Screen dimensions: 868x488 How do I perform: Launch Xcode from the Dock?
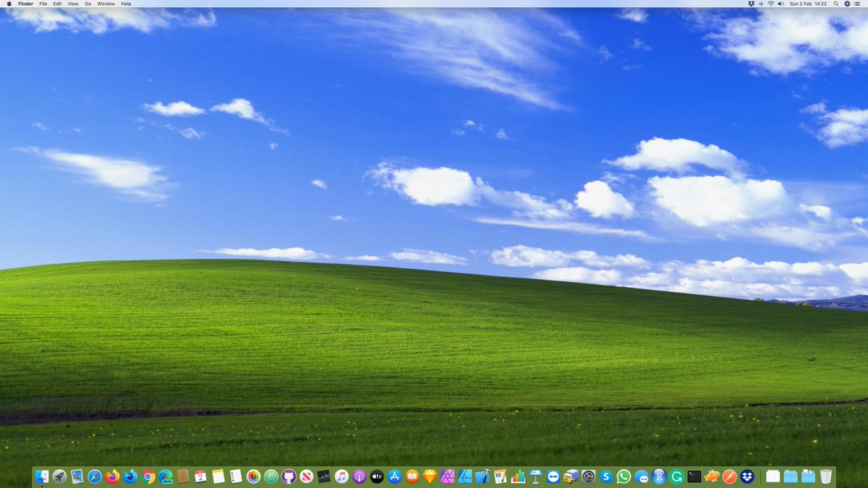click(482, 476)
